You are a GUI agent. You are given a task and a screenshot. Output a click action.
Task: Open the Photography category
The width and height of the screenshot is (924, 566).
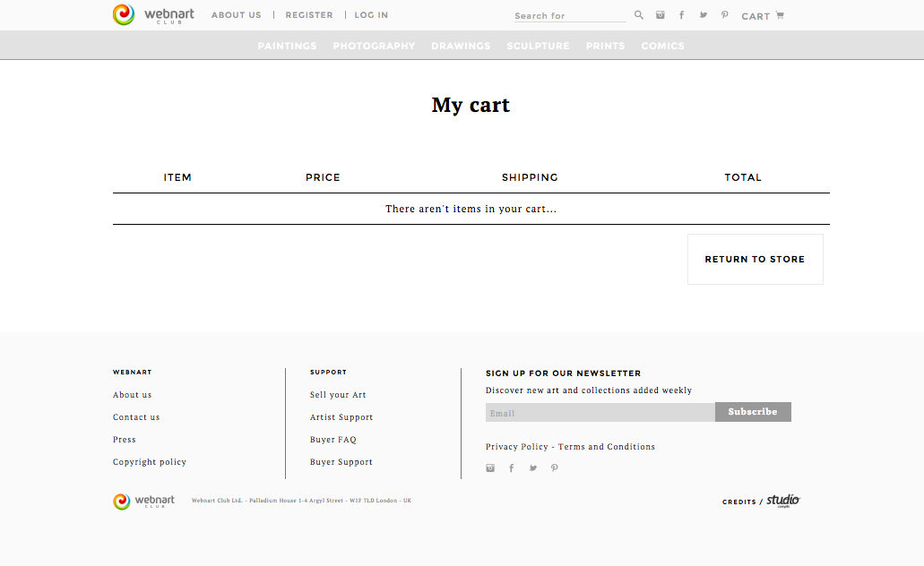(374, 46)
